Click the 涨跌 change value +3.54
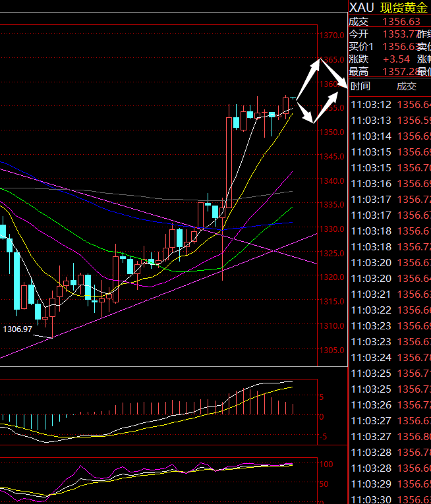The width and height of the screenshot is (431, 504). tap(396, 59)
